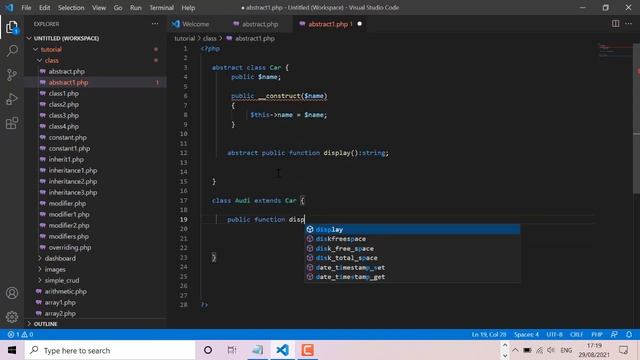Close the unsaved abstract1.php tab dot
Viewport: 640px width, 360px height.
point(360,24)
